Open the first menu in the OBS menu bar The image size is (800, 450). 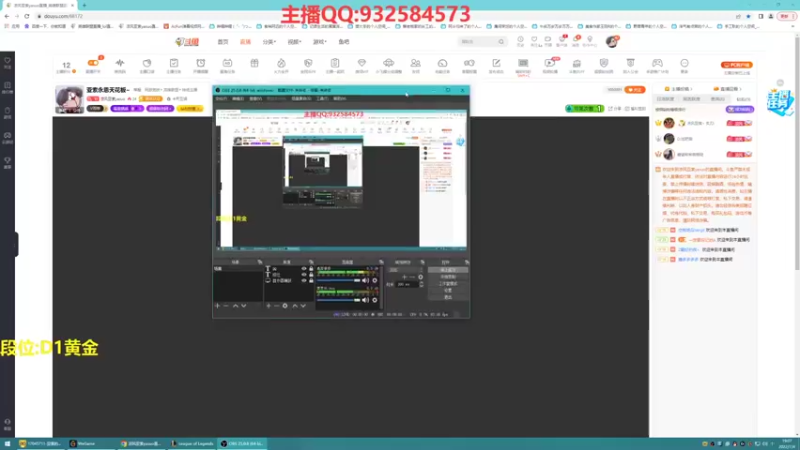coord(221,98)
